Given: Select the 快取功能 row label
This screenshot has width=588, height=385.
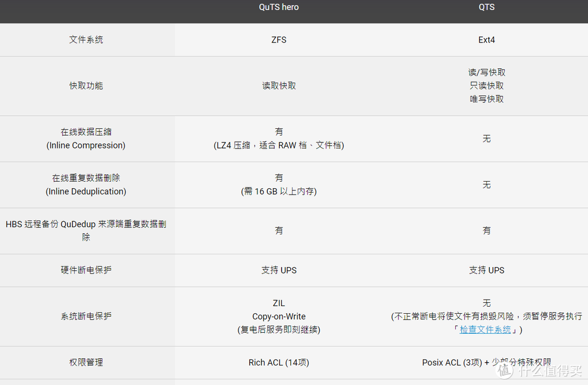Looking at the screenshot, I should point(86,86).
